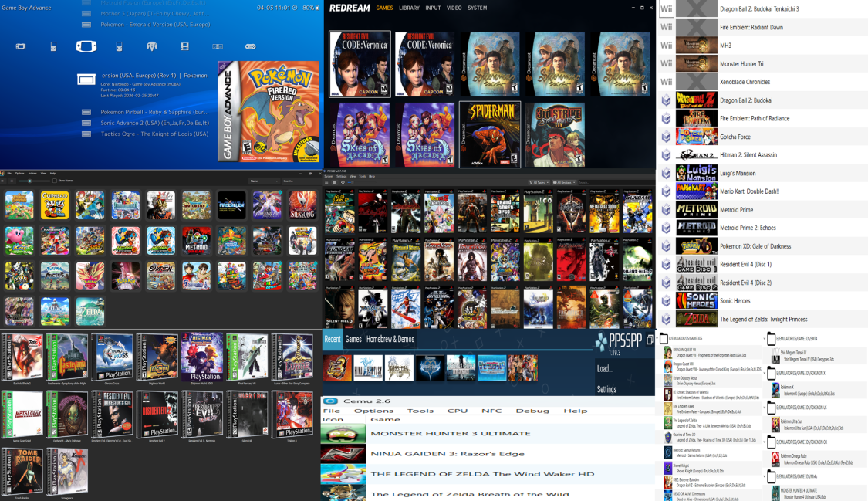Image resolution: width=868 pixels, height=501 pixels.
Task: Switch to Homebrew & Demos tab in PPSSPP
Action: 390,340
